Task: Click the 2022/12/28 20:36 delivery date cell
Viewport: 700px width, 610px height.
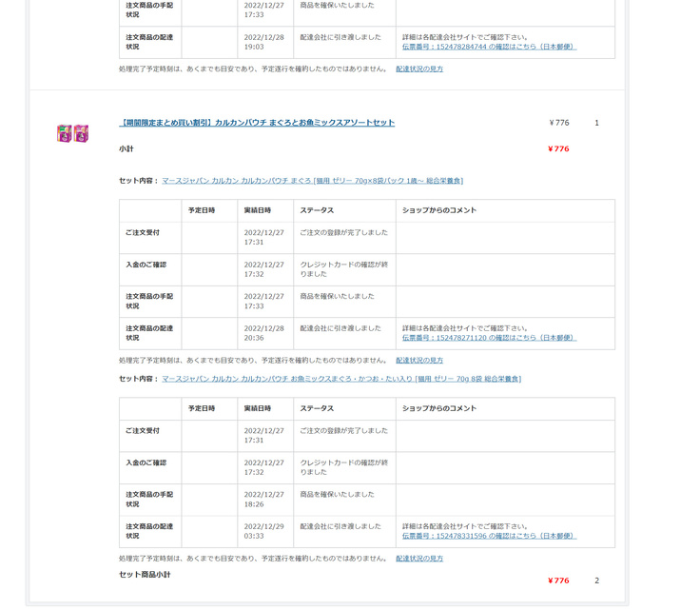Action: [264, 333]
